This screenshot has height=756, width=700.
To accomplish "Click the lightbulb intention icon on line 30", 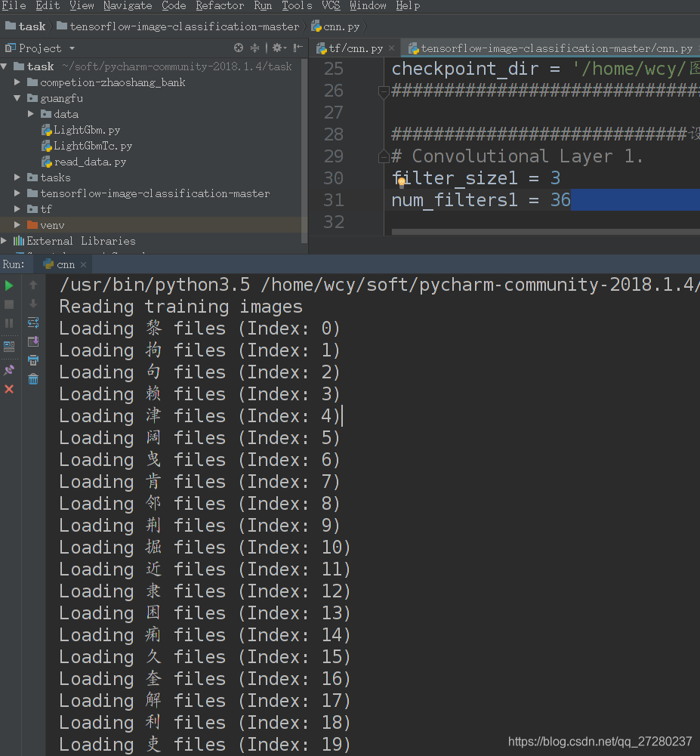I will [401, 182].
